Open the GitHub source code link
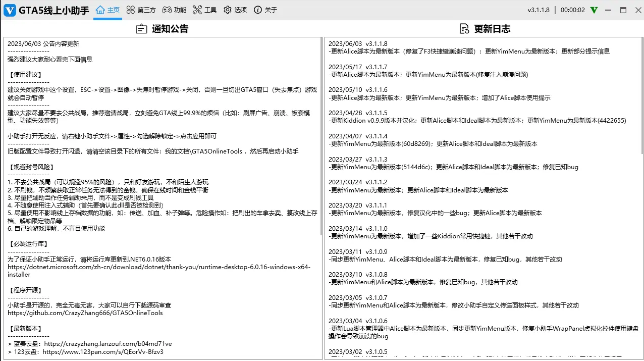 point(85,313)
